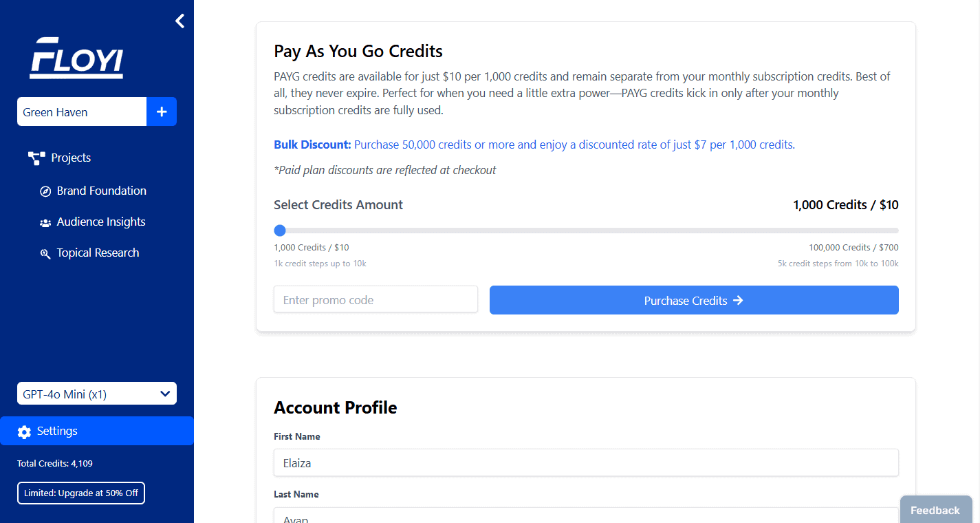This screenshot has width=980, height=523.
Task: Click the First Name field containing Elaiza
Action: point(586,462)
